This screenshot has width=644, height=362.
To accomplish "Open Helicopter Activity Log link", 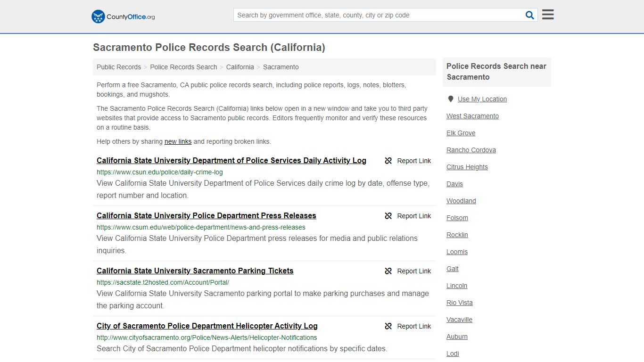I will pyautogui.click(x=207, y=326).
